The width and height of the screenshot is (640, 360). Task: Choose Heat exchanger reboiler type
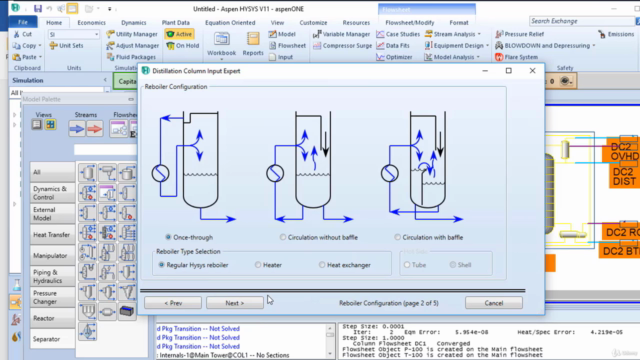pos(322,265)
